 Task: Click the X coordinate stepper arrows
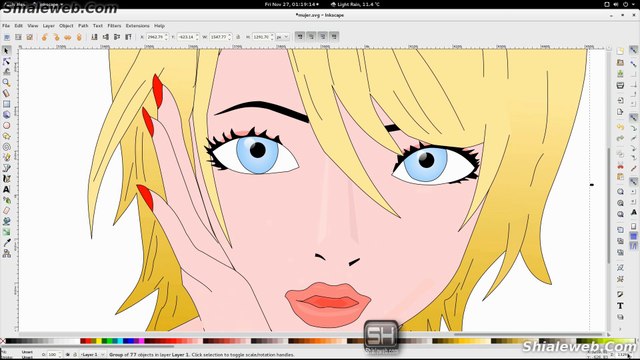166,37
